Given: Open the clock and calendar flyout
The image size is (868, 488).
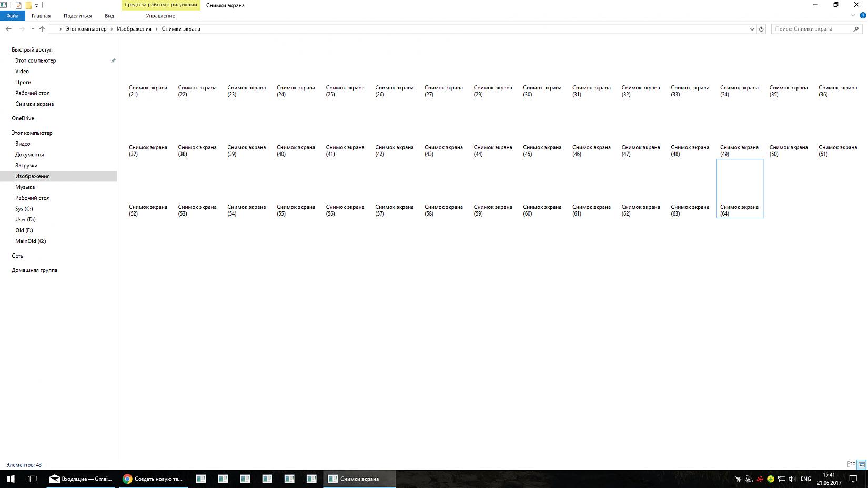Looking at the screenshot, I should coord(829,479).
